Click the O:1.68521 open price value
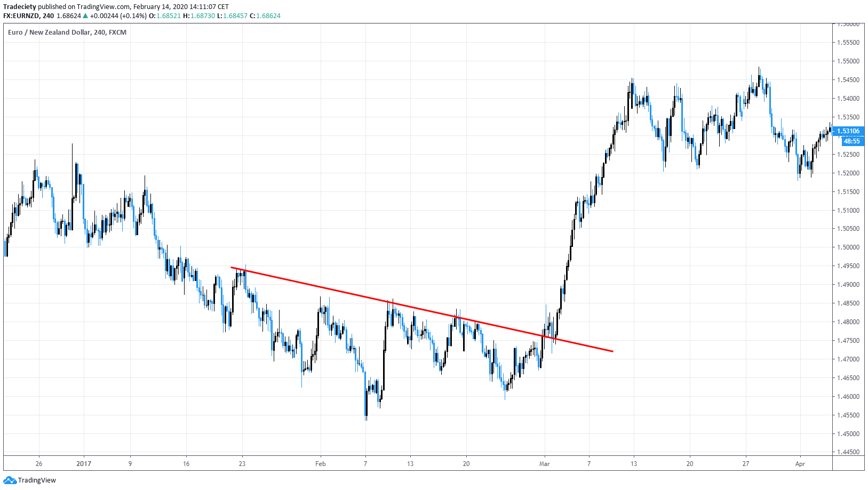868x490 pixels. [164, 16]
